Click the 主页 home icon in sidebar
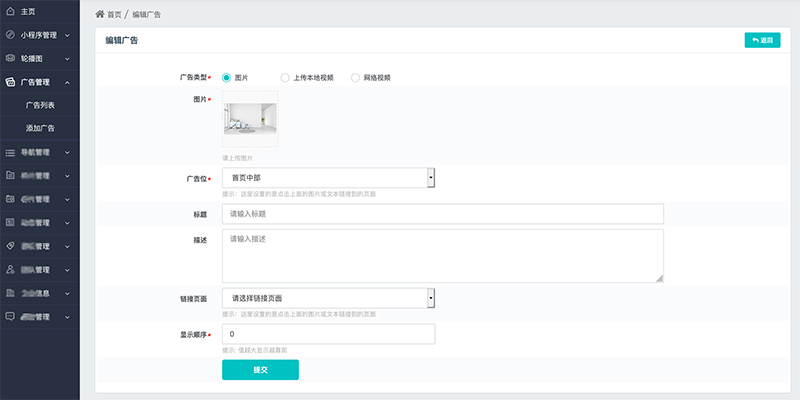The height and width of the screenshot is (400, 800). tap(10, 11)
